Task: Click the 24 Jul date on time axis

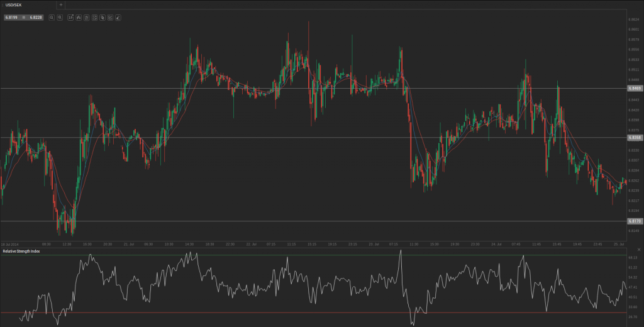Action: coord(495,244)
